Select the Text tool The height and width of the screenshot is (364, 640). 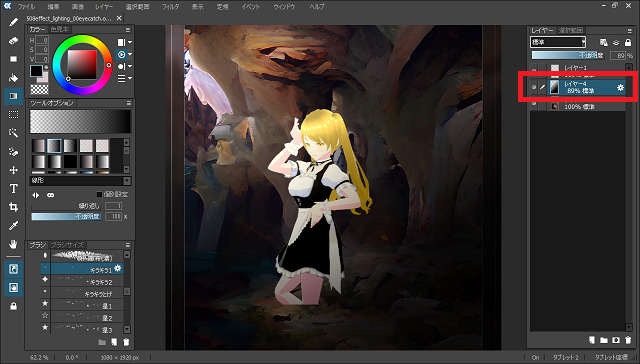[13, 189]
